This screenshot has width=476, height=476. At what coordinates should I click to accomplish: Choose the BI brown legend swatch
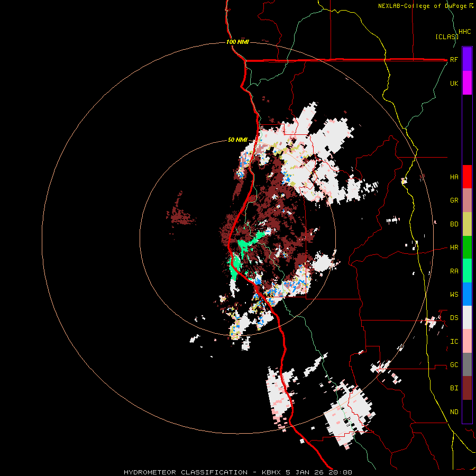(467, 388)
